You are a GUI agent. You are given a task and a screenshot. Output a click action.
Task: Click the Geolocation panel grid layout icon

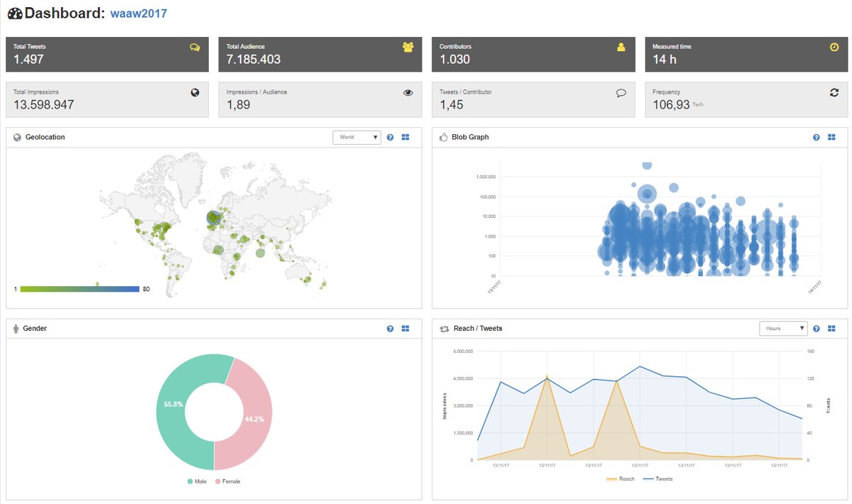pos(405,137)
